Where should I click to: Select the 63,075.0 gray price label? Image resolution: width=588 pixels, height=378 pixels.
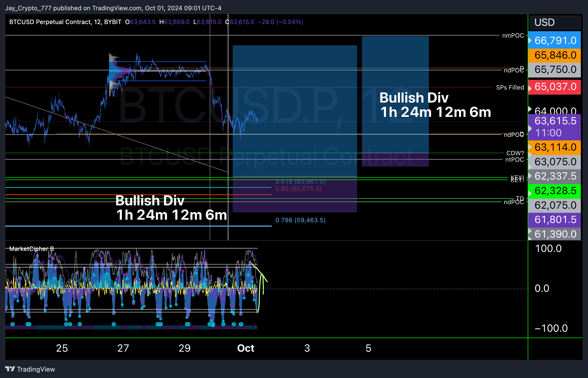pyautogui.click(x=555, y=162)
